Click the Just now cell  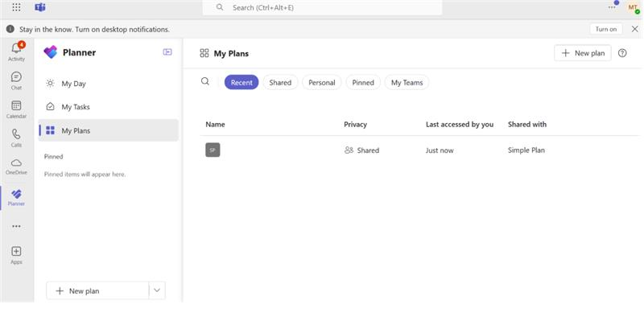(x=440, y=150)
